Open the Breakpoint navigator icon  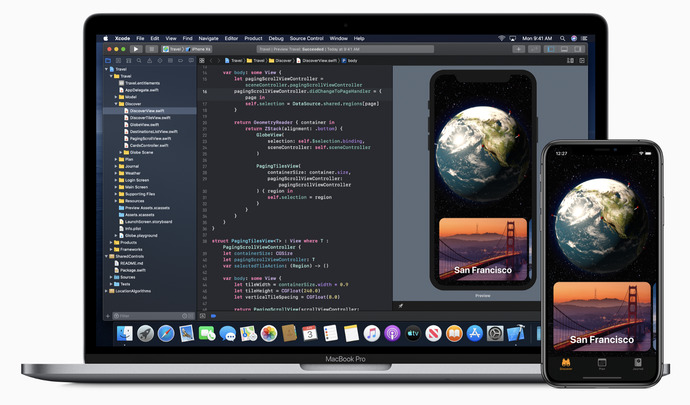(180, 61)
